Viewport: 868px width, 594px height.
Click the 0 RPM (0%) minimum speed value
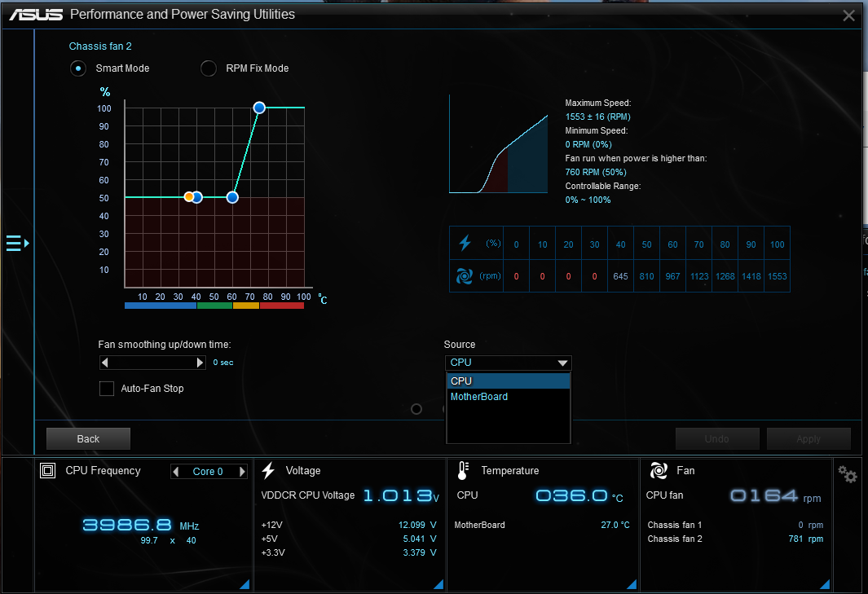coord(588,144)
